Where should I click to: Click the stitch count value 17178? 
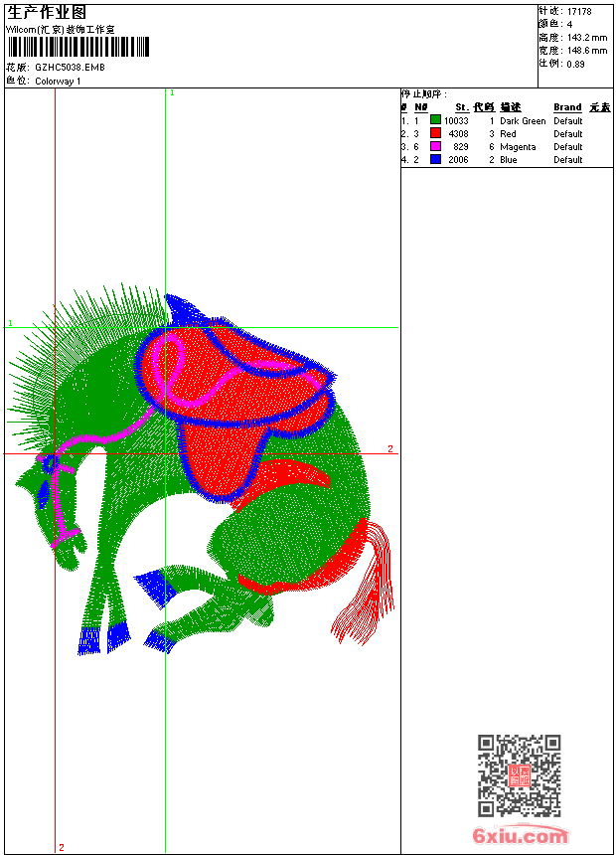(x=579, y=11)
